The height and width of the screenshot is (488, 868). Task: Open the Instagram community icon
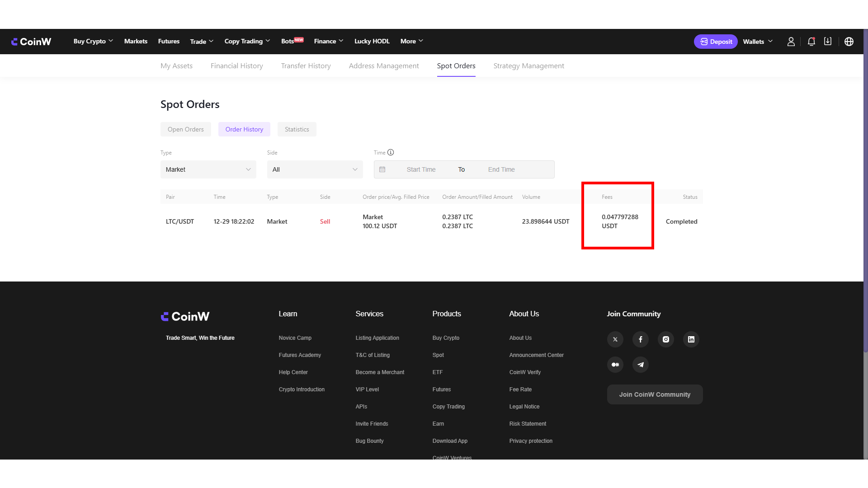666,339
